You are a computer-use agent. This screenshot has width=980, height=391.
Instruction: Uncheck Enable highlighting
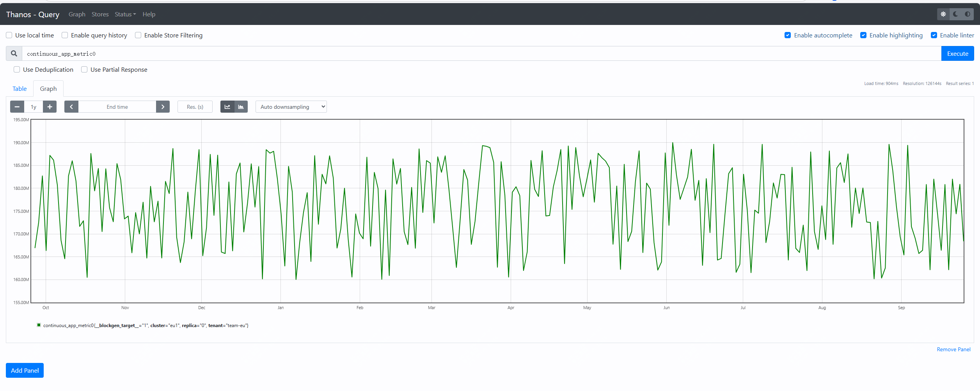click(x=863, y=35)
